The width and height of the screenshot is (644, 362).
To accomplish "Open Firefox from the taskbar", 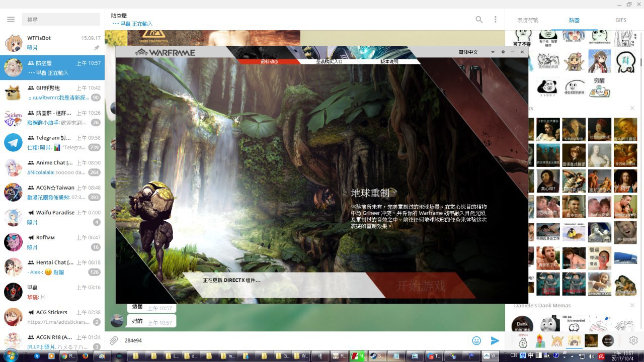I will [x=85, y=356].
